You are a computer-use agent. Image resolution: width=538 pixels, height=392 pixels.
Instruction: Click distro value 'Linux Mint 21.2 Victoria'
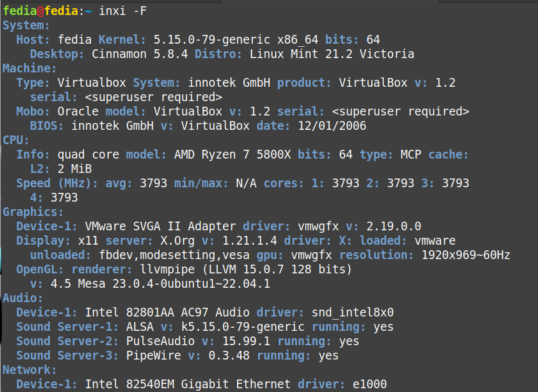332,54
